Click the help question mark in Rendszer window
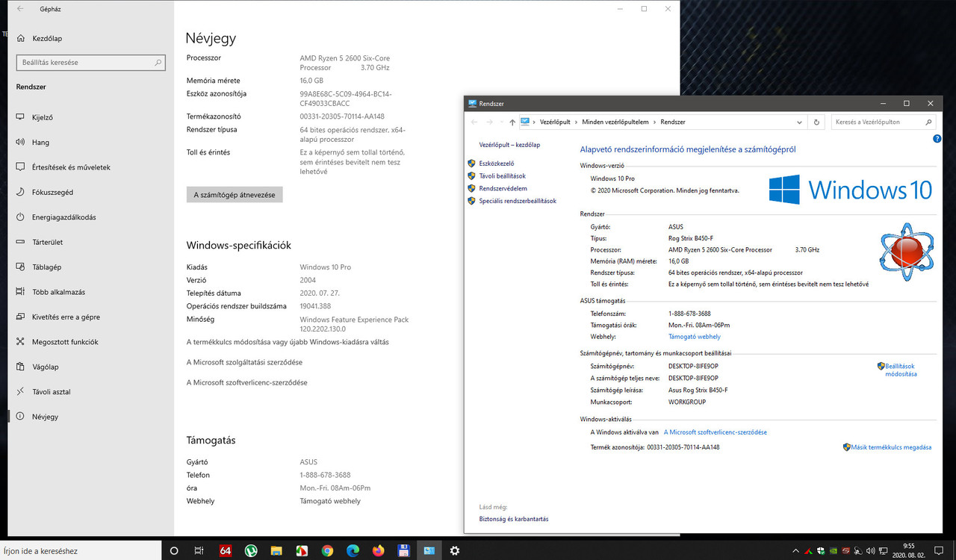Image resolution: width=956 pixels, height=560 pixels. 937,139
